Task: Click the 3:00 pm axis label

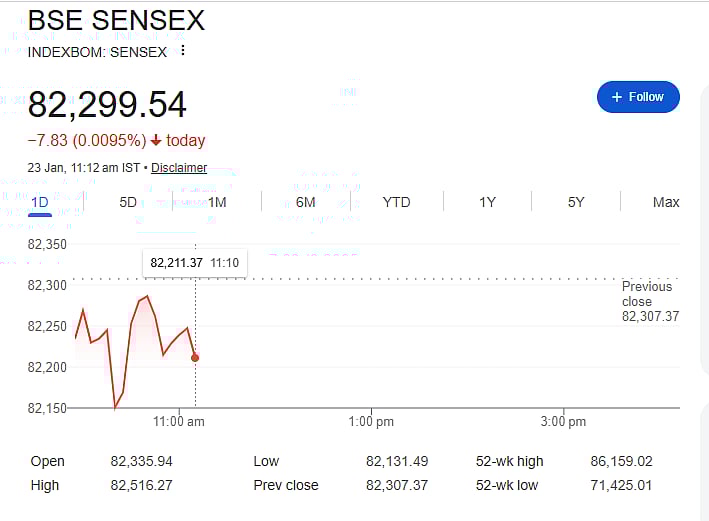Action: click(564, 422)
